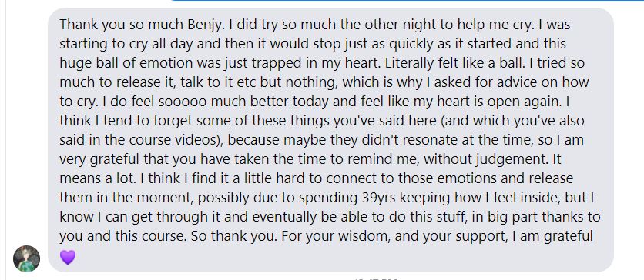The height and width of the screenshot is (280, 644).
Task: Click the gray message bubble background
Action: click(x=330, y=140)
